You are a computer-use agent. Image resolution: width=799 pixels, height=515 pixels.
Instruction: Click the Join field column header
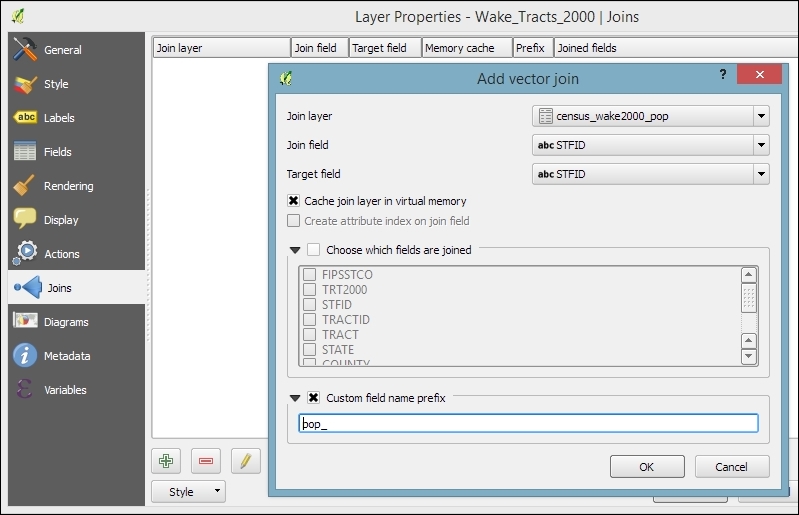(x=320, y=48)
